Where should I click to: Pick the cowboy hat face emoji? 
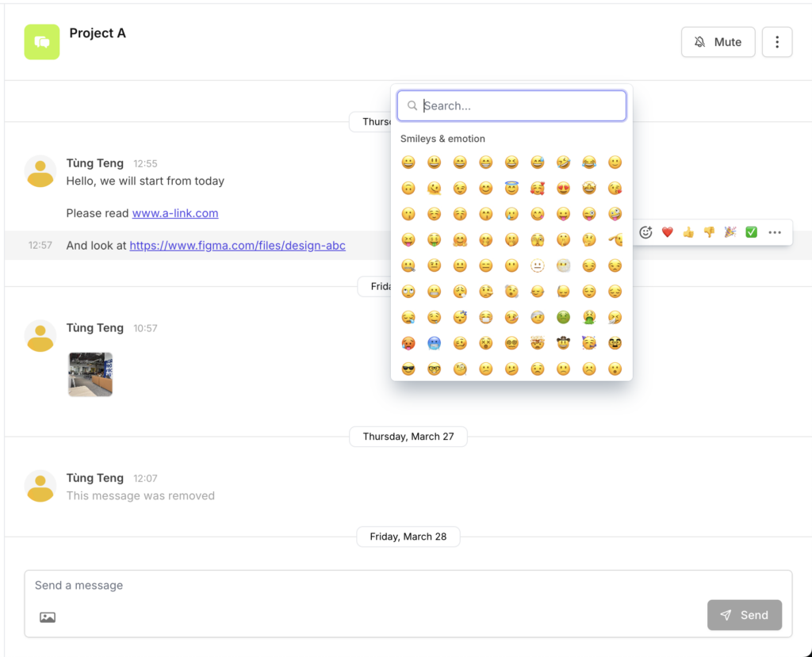tap(563, 343)
